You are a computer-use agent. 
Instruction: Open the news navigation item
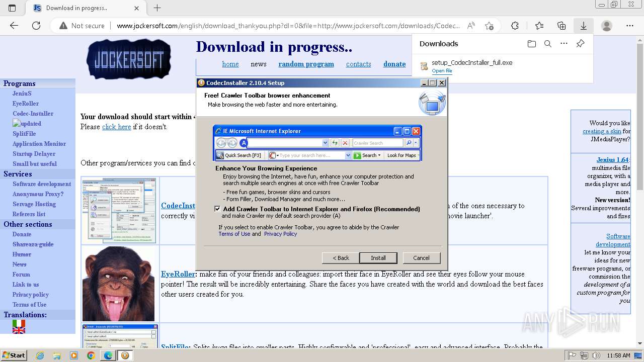[x=259, y=64]
